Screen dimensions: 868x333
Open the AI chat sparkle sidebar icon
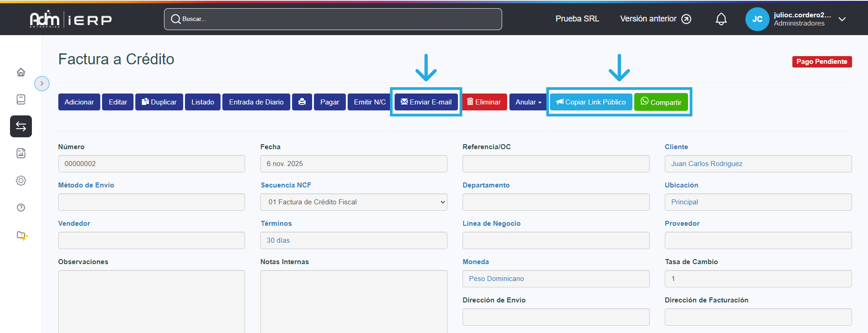point(22,235)
